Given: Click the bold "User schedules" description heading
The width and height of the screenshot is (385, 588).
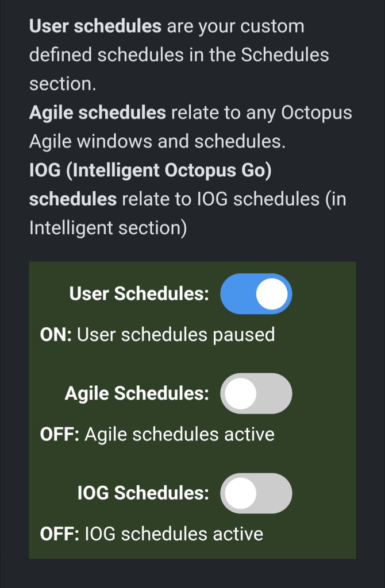Looking at the screenshot, I should tap(95, 26).
